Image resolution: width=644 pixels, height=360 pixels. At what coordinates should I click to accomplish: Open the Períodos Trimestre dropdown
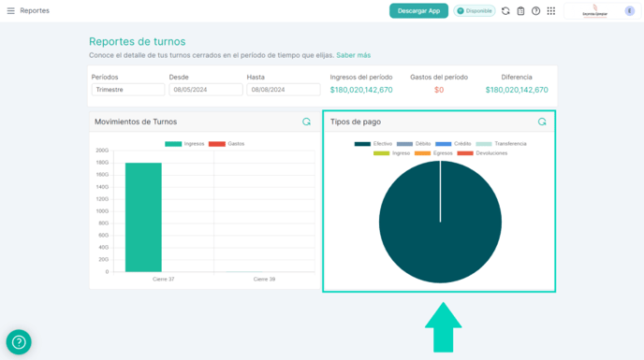128,90
